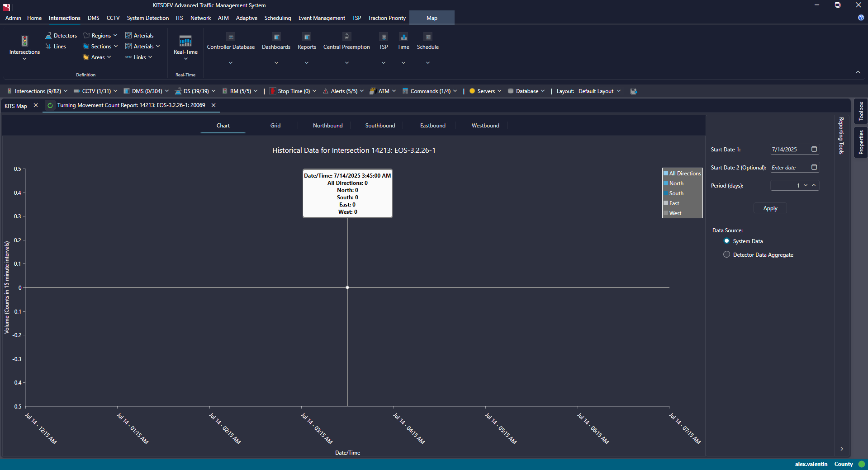Expand the Regions dropdown in ribbon
The height and width of the screenshot is (470, 868).
[x=101, y=36]
